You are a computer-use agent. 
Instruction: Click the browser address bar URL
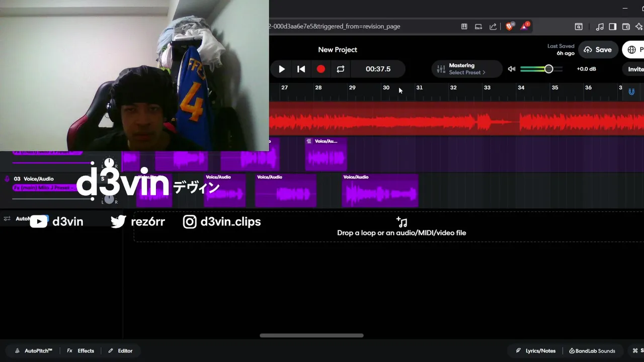(335, 26)
